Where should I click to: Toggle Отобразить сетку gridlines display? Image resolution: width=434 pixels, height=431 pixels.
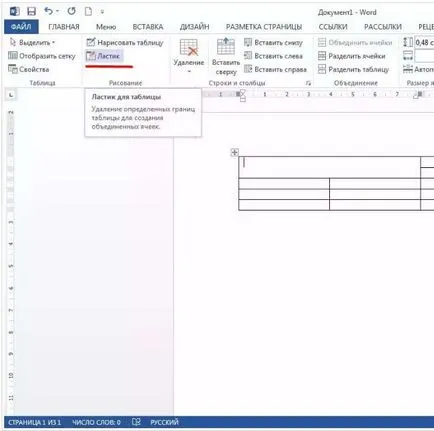pyautogui.click(x=42, y=56)
